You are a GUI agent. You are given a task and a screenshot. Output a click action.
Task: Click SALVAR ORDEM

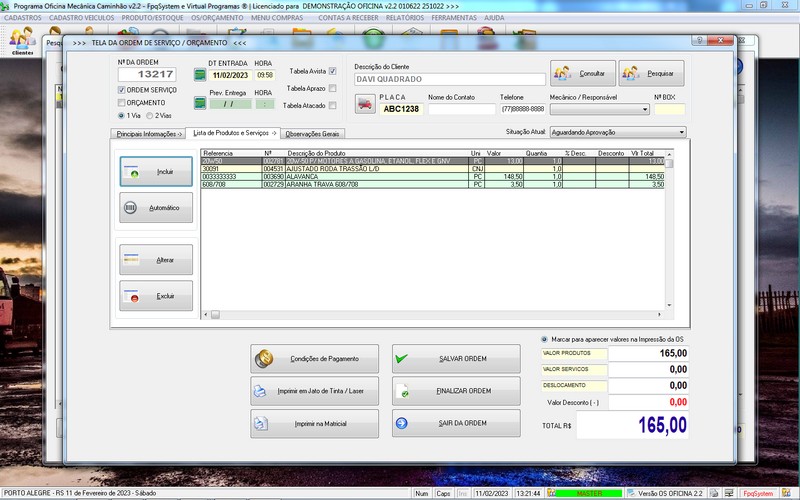pos(456,359)
